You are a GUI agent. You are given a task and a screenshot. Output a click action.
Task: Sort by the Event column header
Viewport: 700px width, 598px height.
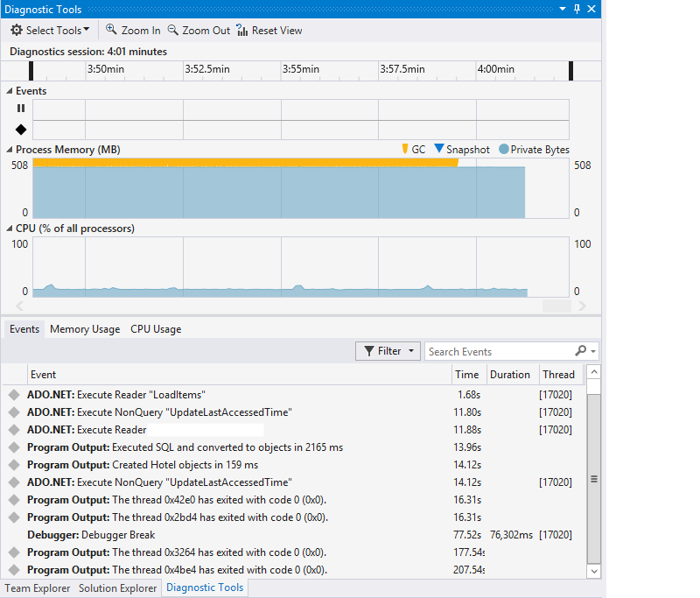point(240,375)
